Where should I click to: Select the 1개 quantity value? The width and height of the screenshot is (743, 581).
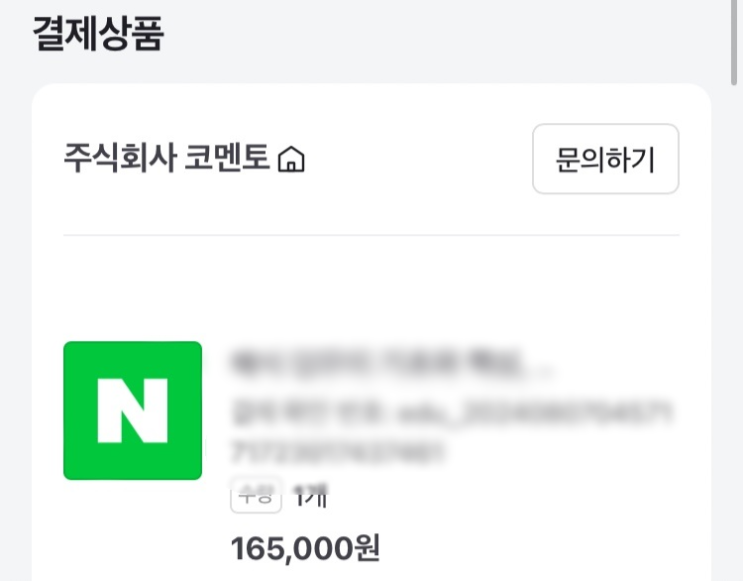click(x=309, y=495)
